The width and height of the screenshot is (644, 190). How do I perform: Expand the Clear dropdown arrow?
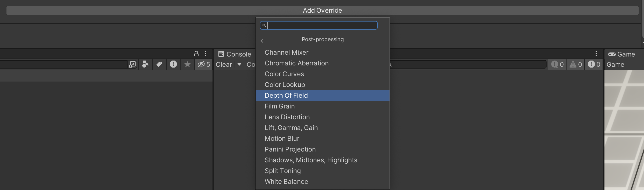pyautogui.click(x=239, y=64)
